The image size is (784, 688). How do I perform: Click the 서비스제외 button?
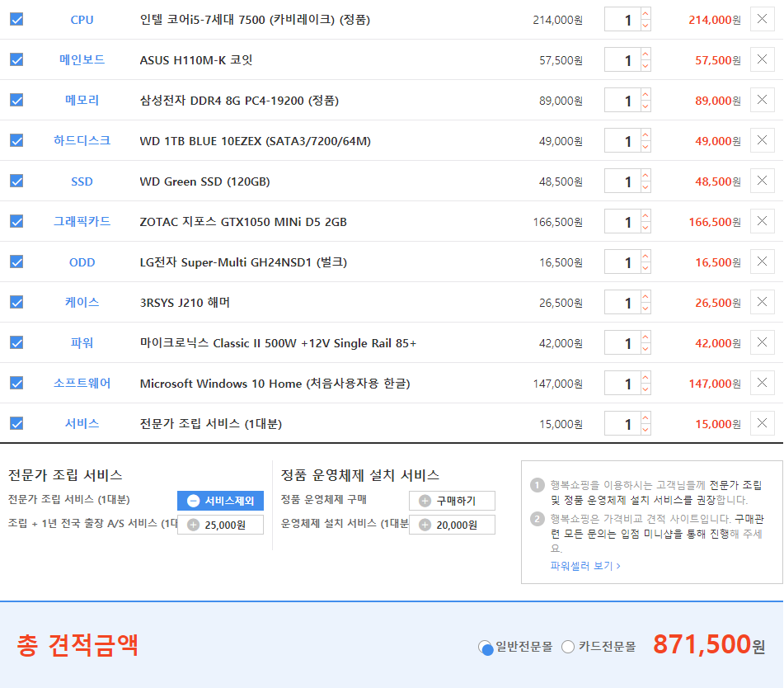coord(220,501)
